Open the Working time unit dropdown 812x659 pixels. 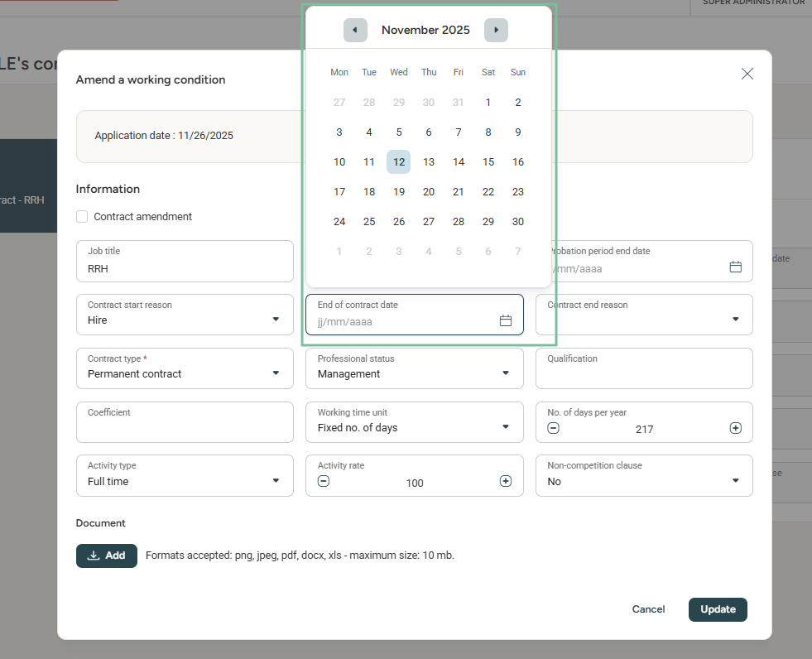click(506, 427)
